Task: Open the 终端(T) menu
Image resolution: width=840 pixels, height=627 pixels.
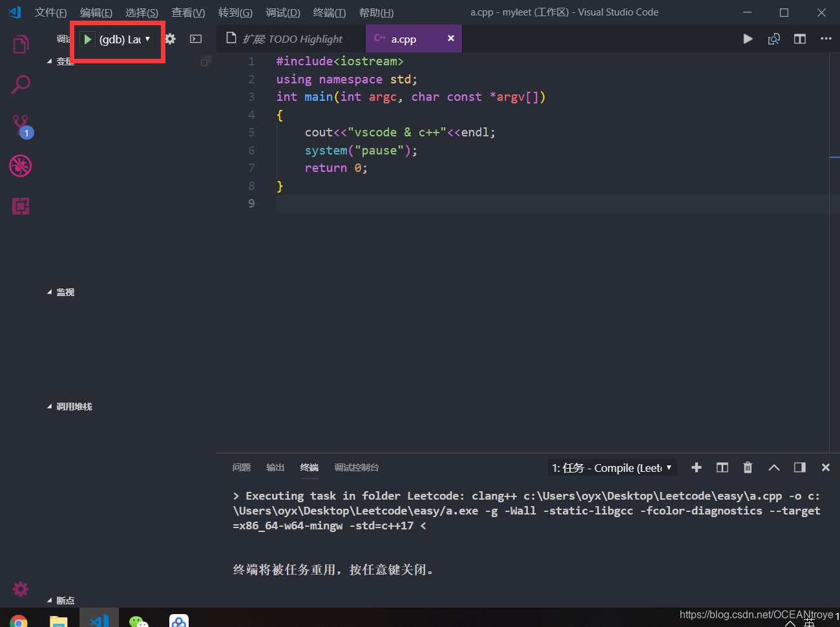Action: pyautogui.click(x=330, y=13)
